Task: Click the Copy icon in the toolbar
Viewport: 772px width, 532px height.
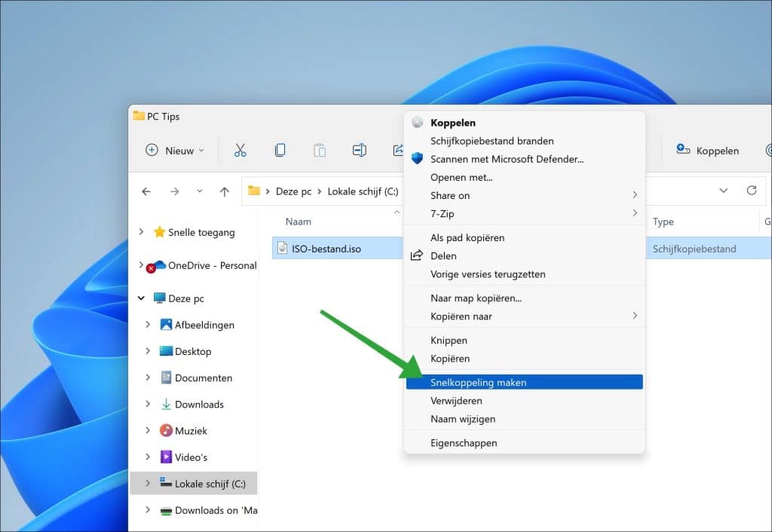Action: tap(280, 150)
